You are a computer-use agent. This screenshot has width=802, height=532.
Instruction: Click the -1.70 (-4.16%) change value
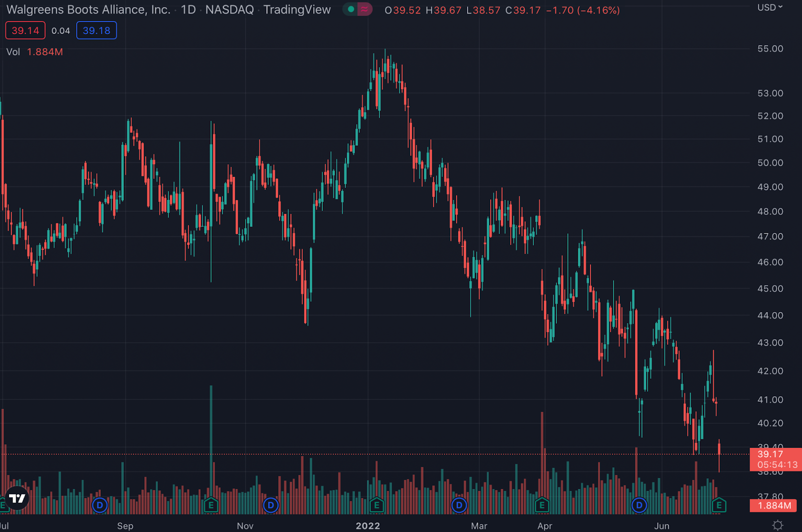583,10
